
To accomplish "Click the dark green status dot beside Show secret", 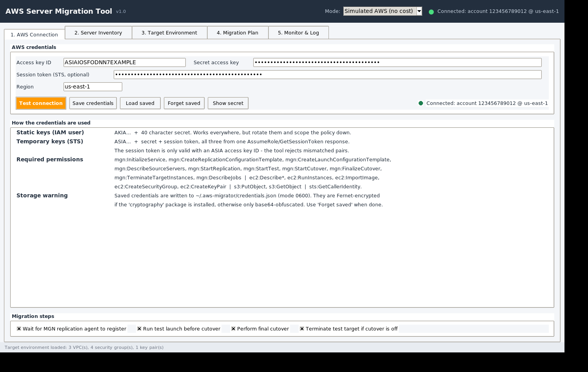I will point(421,103).
